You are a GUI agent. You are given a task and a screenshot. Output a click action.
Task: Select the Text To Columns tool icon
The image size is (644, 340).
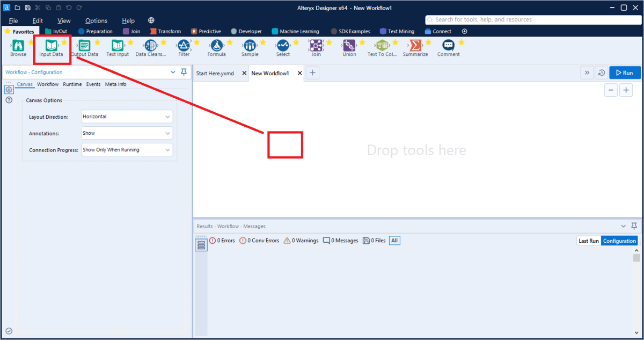click(x=383, y=46)
